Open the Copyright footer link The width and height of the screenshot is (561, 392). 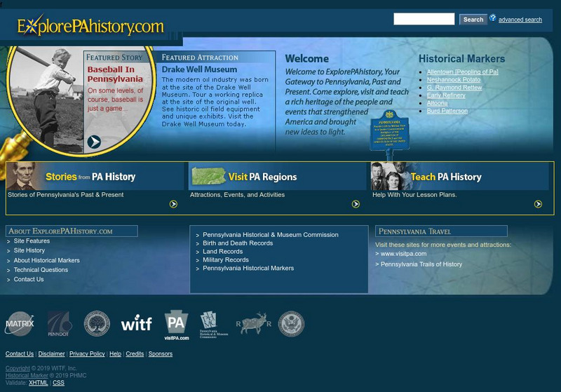18,368
